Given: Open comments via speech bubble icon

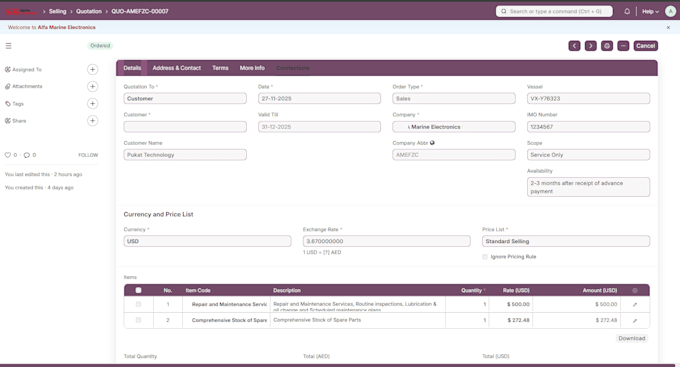Looking at the screenshot, I should [26, 155].
